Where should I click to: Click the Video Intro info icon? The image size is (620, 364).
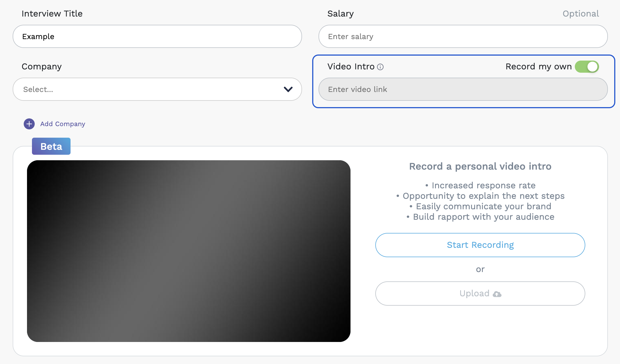click(381, 67)
